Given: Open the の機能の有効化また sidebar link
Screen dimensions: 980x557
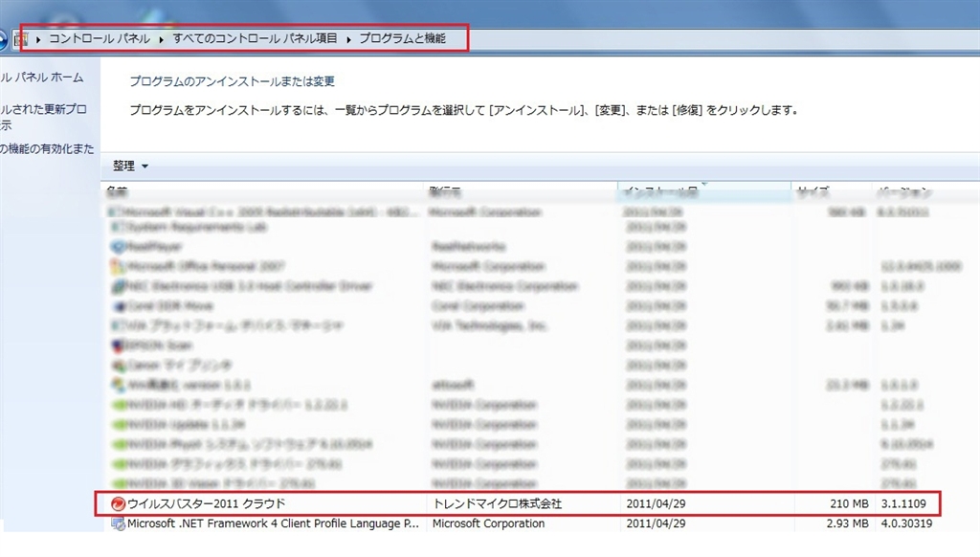Looking at the screenshot, I should 47,148.
